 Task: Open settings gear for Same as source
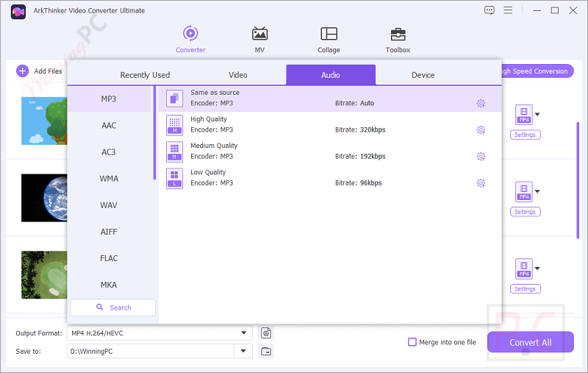point(481,103)
